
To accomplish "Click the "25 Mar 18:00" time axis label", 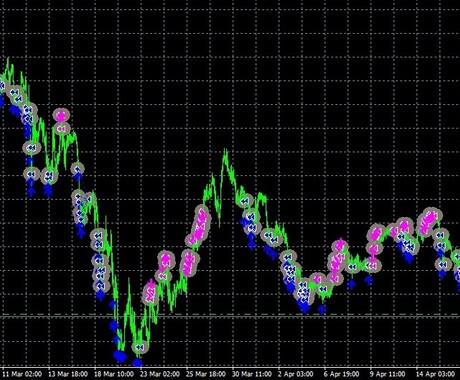I will [x=206, y=374].
